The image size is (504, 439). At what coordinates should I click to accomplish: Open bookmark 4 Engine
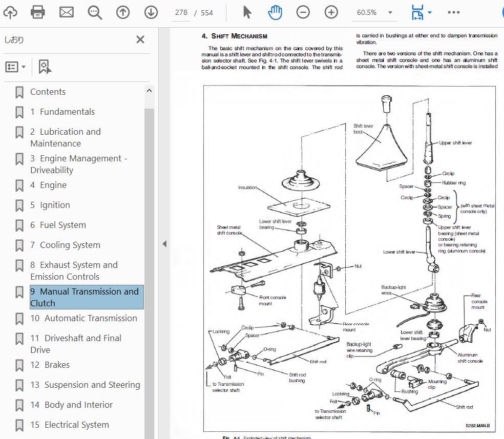pyautogui.click(x=48, y=185)
